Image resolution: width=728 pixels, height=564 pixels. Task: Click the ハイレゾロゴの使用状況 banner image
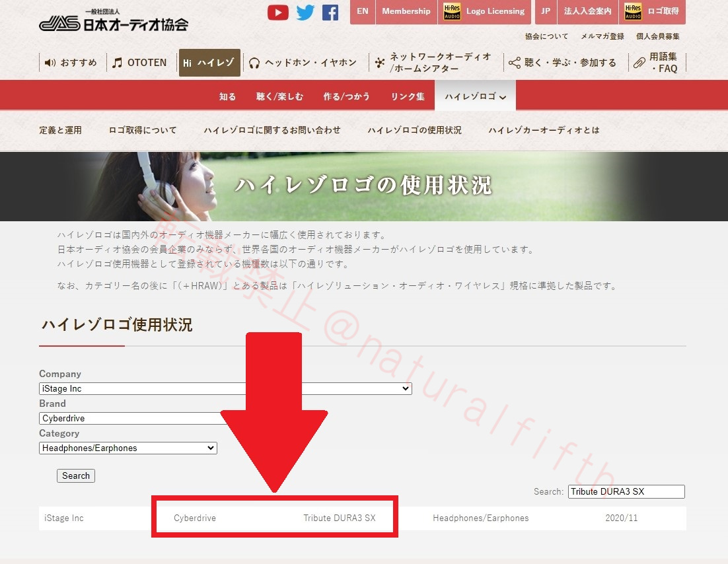[364, 186]
